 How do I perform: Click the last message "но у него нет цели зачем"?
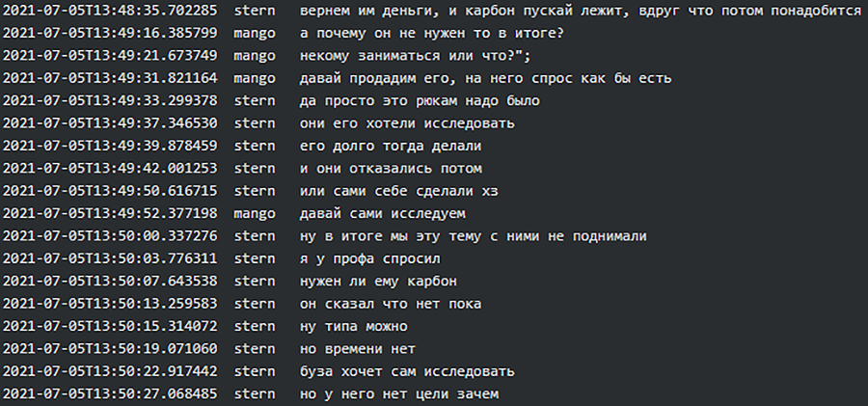[x=399, y=393]
